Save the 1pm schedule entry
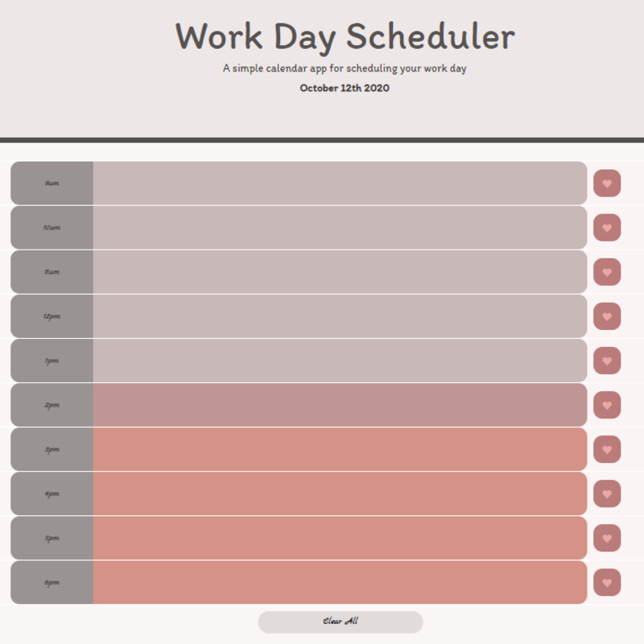644x644 pixels. [x=608, y=361]
